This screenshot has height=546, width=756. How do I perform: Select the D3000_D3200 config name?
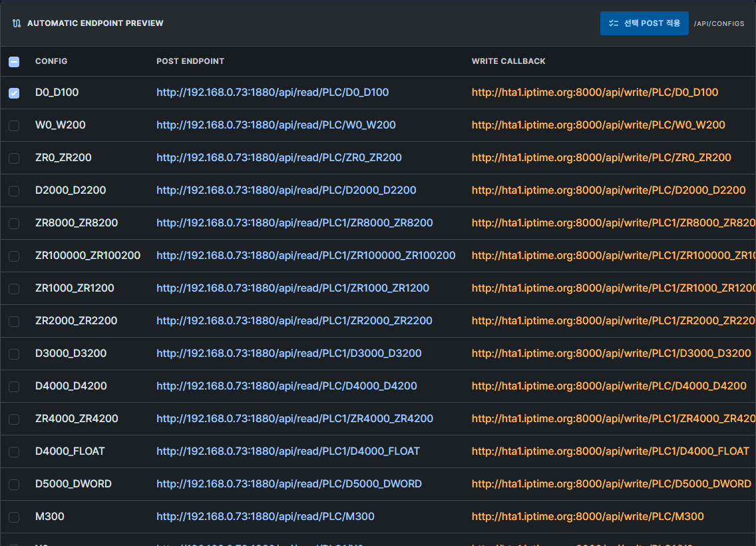(x=71, y=353)
